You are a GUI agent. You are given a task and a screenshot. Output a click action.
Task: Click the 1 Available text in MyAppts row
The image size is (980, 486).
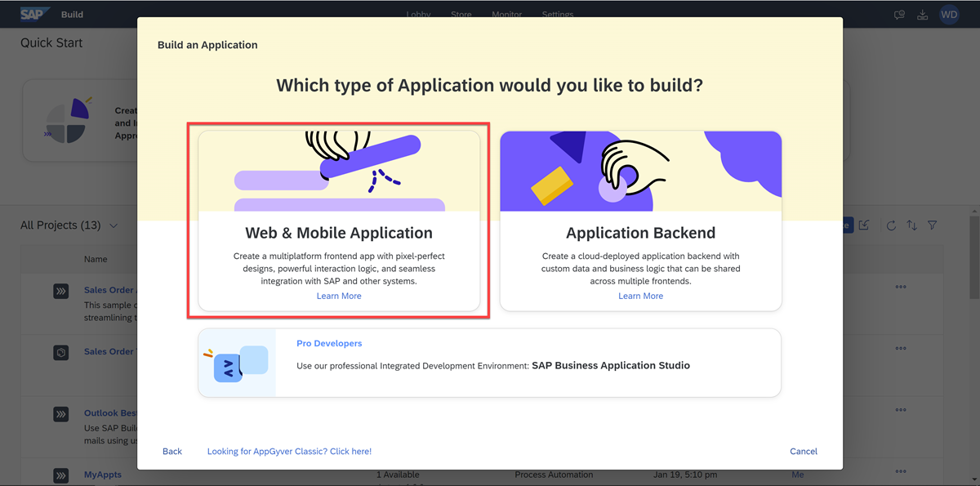point(398,475)
